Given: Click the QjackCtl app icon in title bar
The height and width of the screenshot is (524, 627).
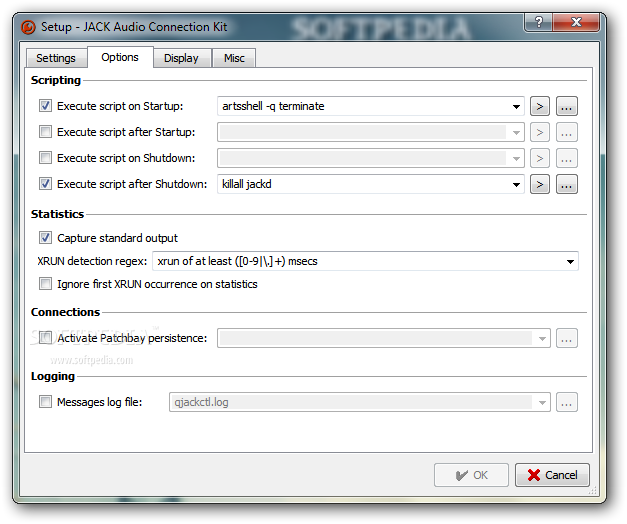Looking at the screenshot, I should tap(28, 27).
